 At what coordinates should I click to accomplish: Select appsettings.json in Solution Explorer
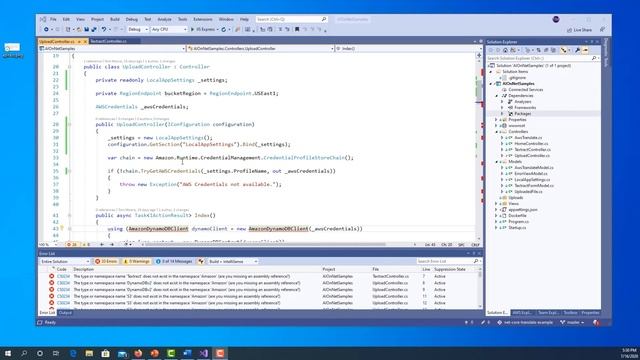click(522, 210)
